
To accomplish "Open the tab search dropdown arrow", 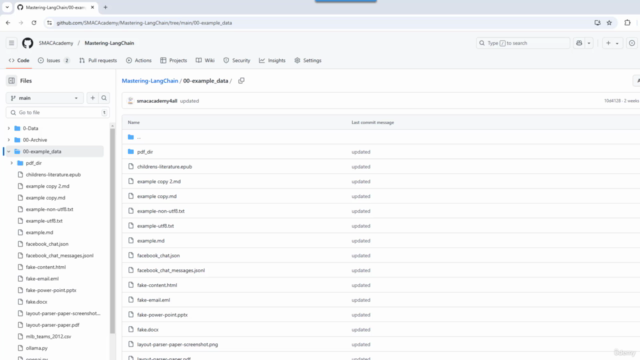I will (7, 7).
